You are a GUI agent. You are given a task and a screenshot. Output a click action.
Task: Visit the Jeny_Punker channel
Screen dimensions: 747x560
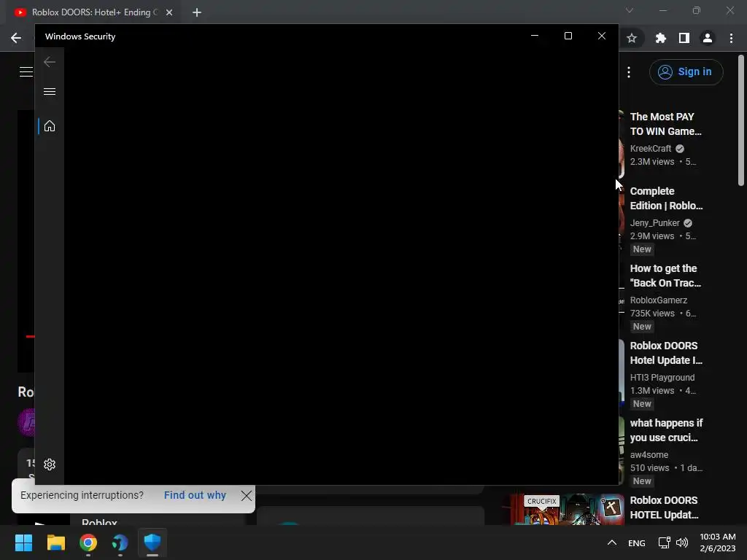point(654,223)
